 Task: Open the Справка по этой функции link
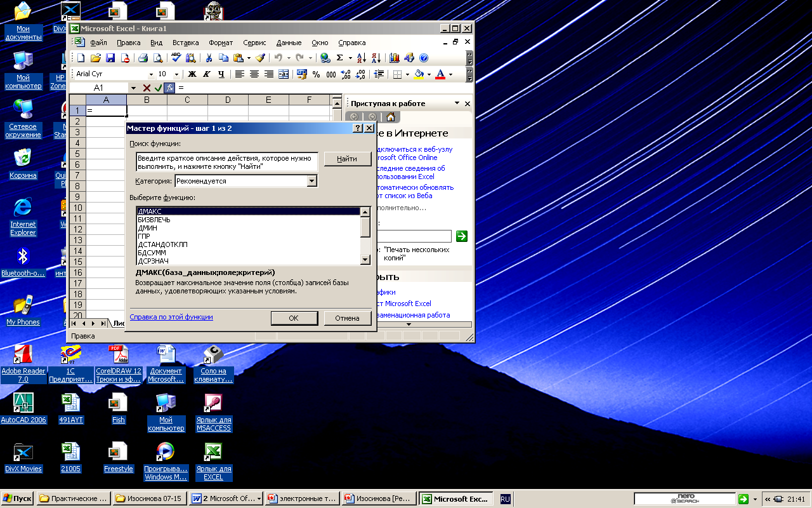[171, 317]
